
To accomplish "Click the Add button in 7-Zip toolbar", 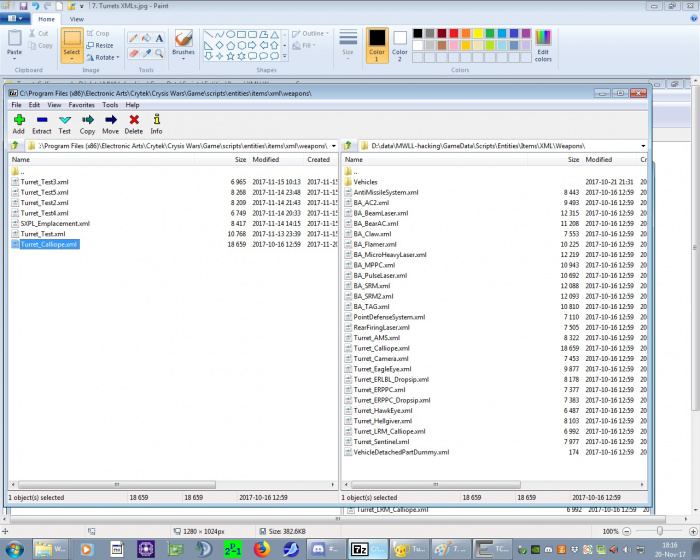I will (x=18, y=123).
